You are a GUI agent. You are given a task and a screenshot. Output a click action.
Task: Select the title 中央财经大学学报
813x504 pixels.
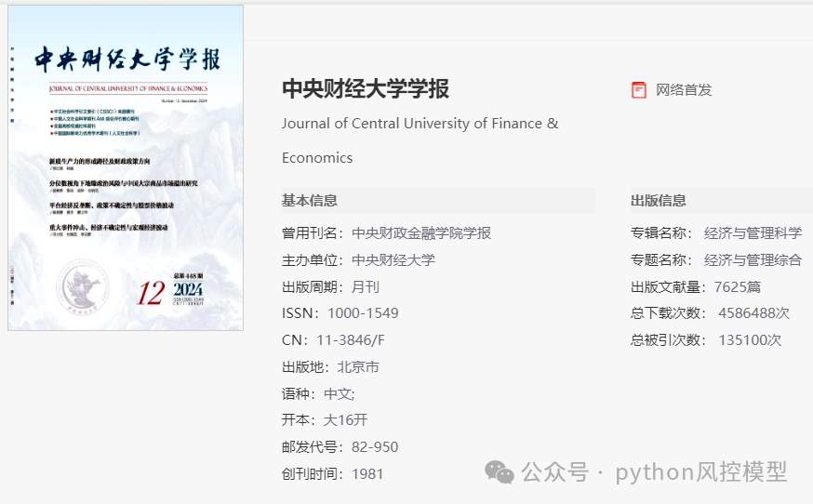tap(366, 88)
